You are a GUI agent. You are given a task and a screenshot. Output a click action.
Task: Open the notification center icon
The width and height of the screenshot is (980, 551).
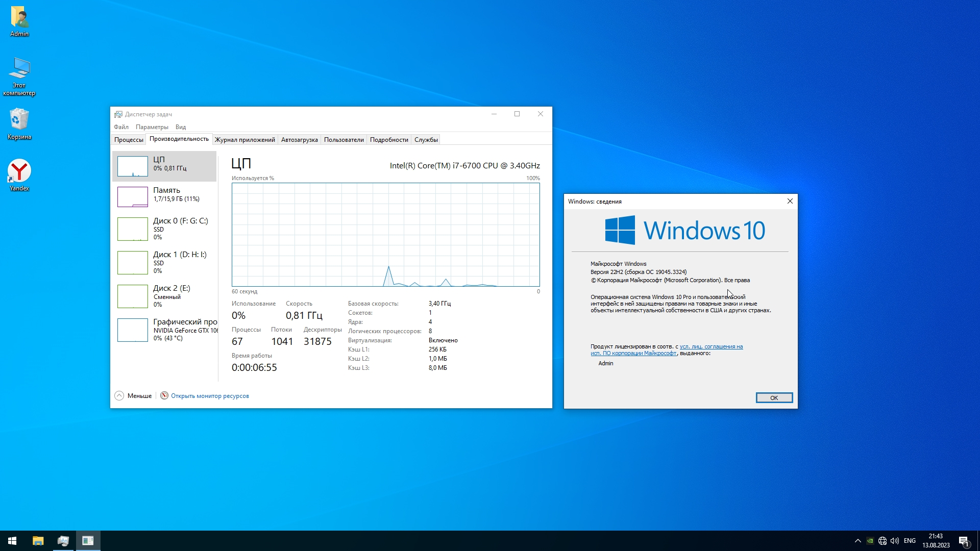[964, 541]
